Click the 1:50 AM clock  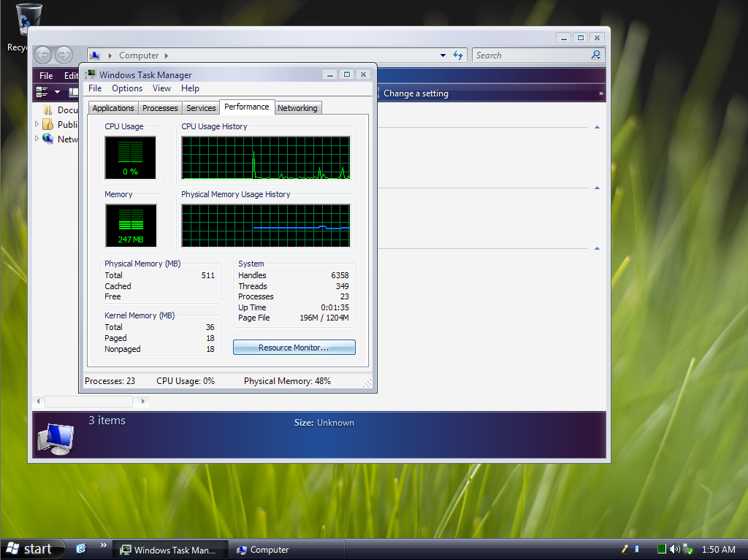(x=719, y=550)
